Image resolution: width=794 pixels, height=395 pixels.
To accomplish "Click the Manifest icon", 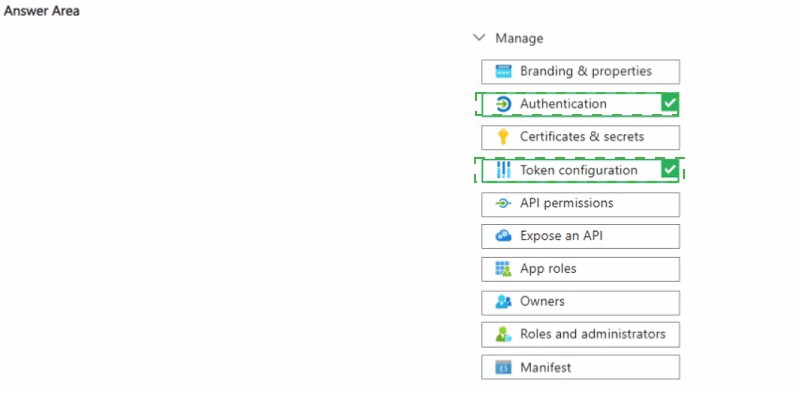I will [x=503, y=368].
